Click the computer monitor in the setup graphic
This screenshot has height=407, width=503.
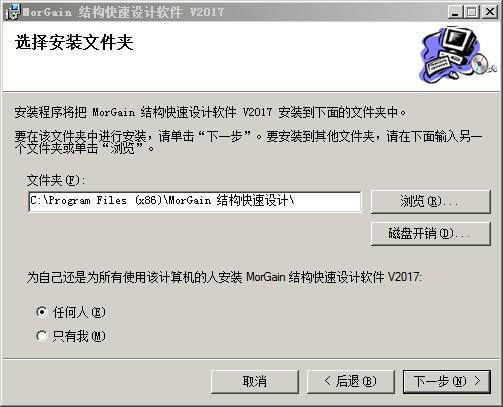point(460,42)
